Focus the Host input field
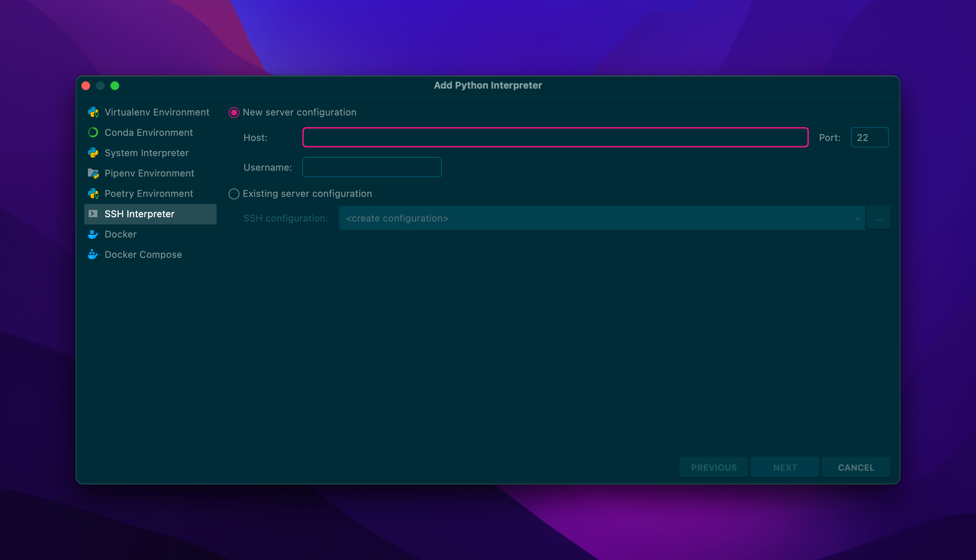The height and width of the screenshot is (560, 976). (x=555, y=138)
